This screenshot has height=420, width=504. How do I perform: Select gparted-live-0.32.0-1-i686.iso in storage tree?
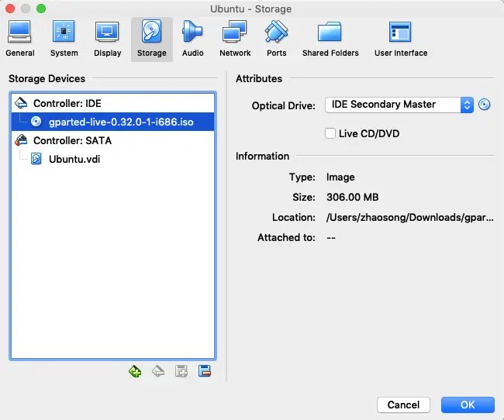(x=113, y=122)
